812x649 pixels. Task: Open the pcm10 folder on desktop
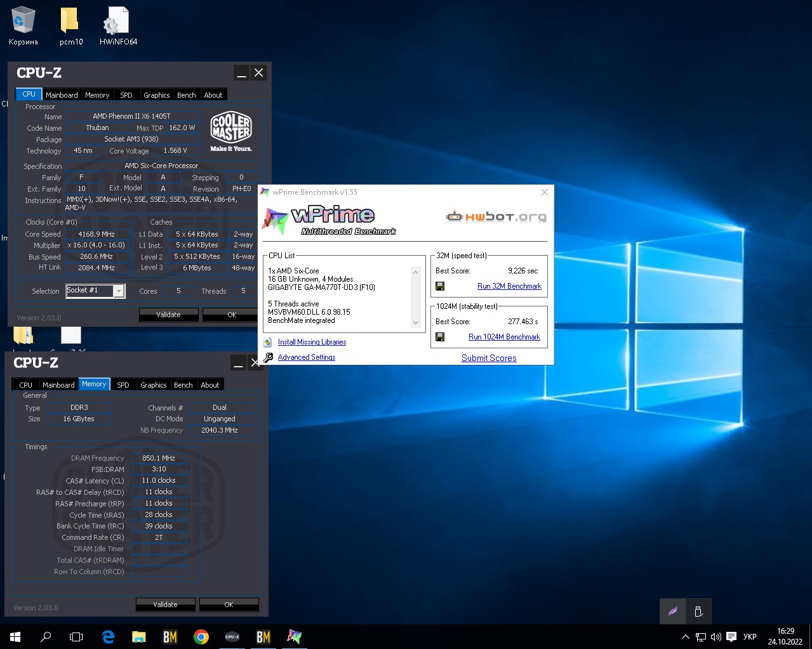pos(70,27)
